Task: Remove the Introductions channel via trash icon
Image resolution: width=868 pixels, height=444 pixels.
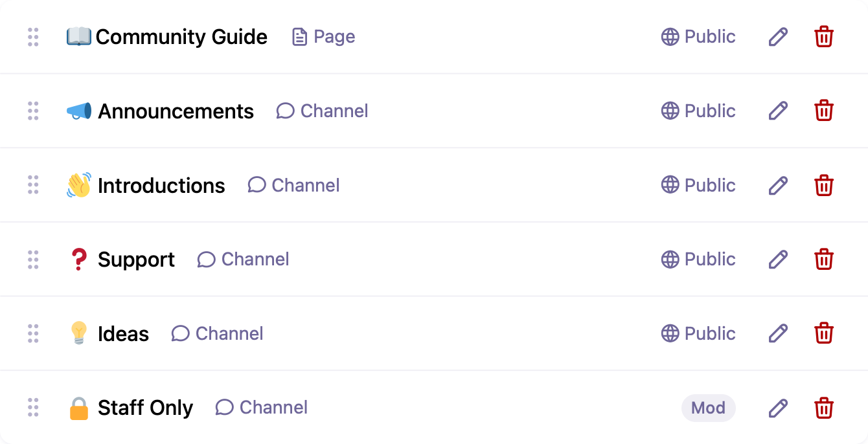Action: (x=823, y=185)
